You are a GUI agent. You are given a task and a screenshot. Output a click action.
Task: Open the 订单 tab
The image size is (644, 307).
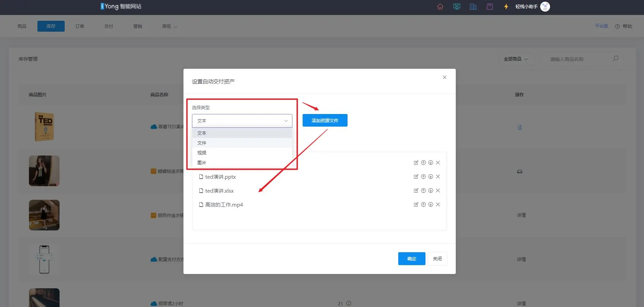click(80, 26)
